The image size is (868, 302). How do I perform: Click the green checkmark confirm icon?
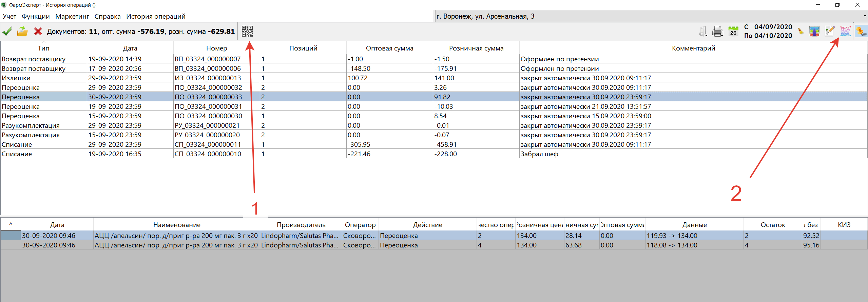pos(7,32)
